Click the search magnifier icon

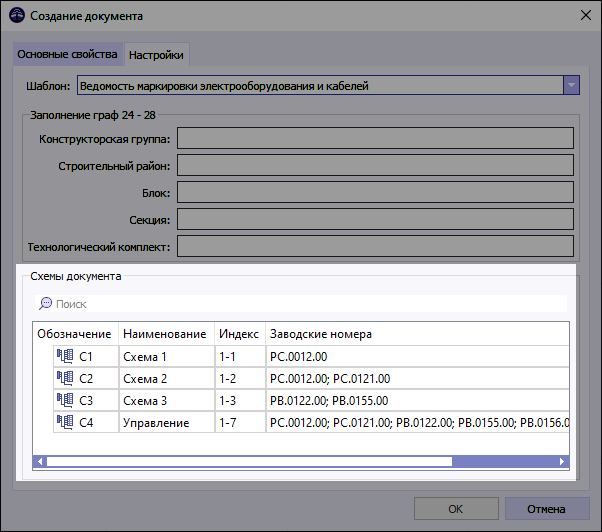[x=45, y=304]
